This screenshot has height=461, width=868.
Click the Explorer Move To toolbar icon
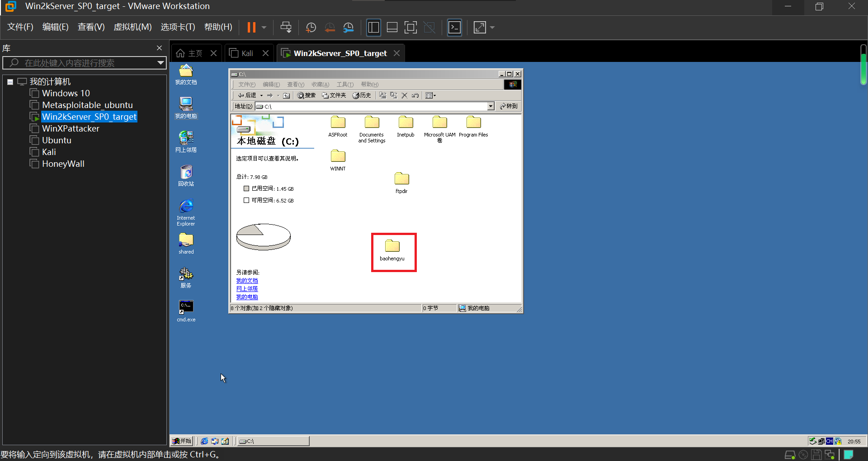pyautogui.click(x=382, y=95)
